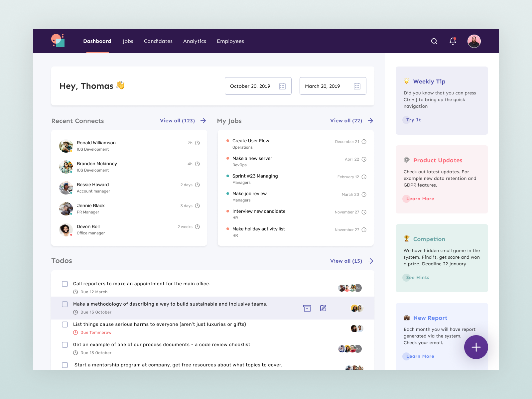Click Try It in Weekly Tip
The width and height of the screenshot is (532, 399).
click(x=413, y=120)
